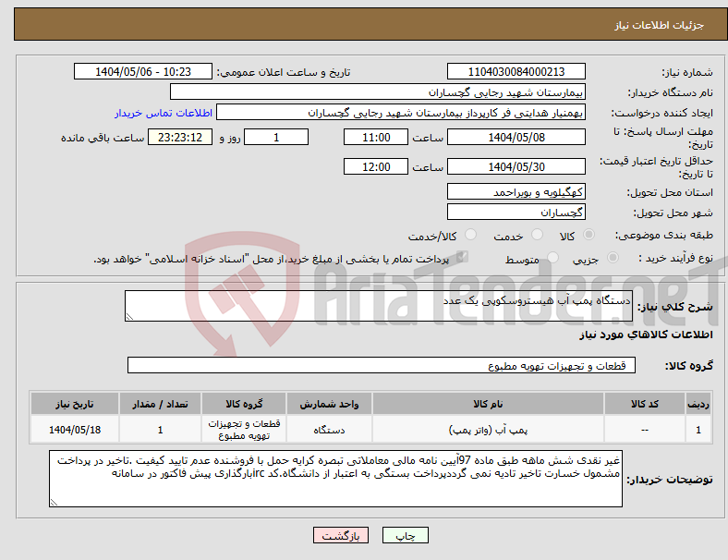This screenshot has height=560, width=728.
Task: Click the price validity date 1404/05/30
Action: click(516, 166)
